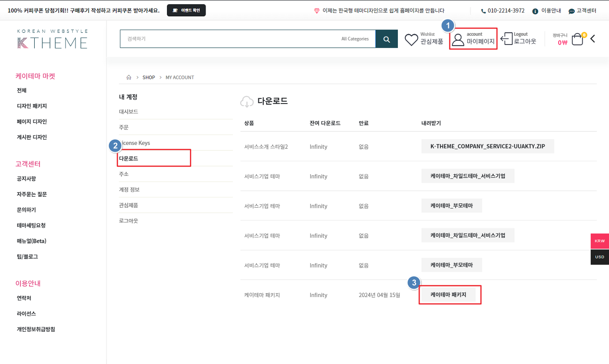Open the shopping cart bag icon
609x364 pixels.
point(577,39)
